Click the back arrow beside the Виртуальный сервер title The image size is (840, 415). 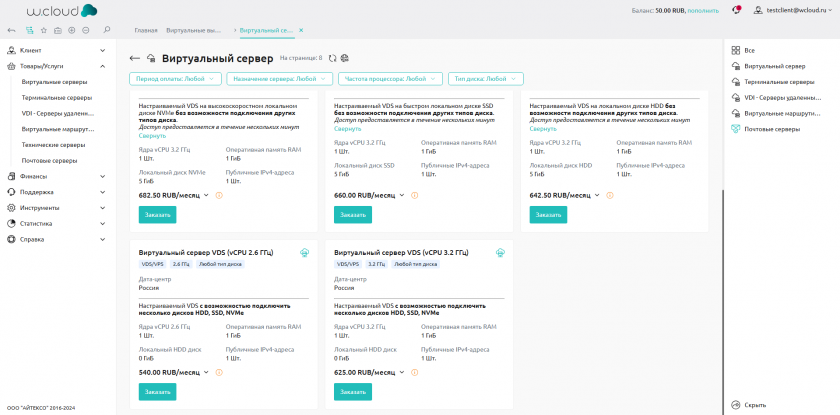[x=135, y=59]
